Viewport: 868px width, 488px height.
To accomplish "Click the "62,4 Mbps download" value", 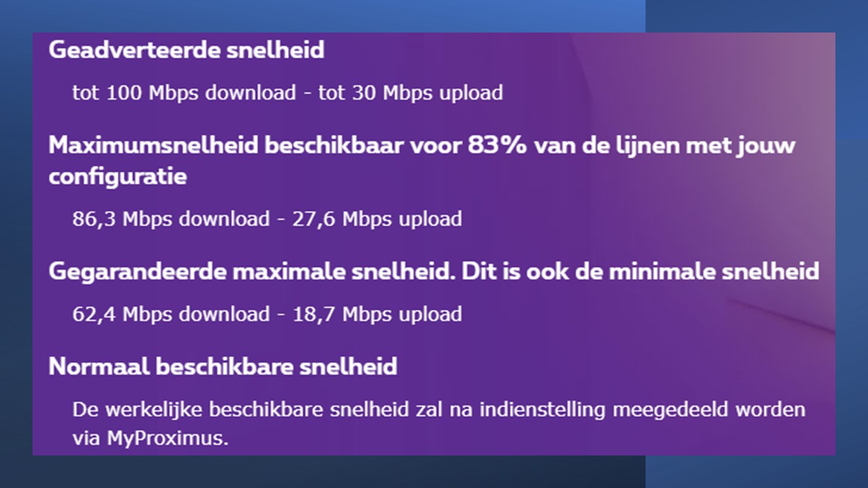I will [171, 314].
